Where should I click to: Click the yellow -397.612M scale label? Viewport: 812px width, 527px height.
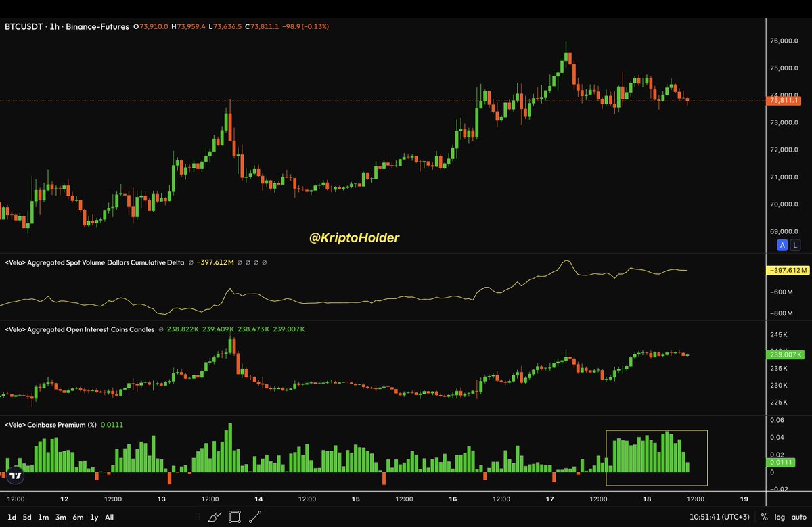787,271
